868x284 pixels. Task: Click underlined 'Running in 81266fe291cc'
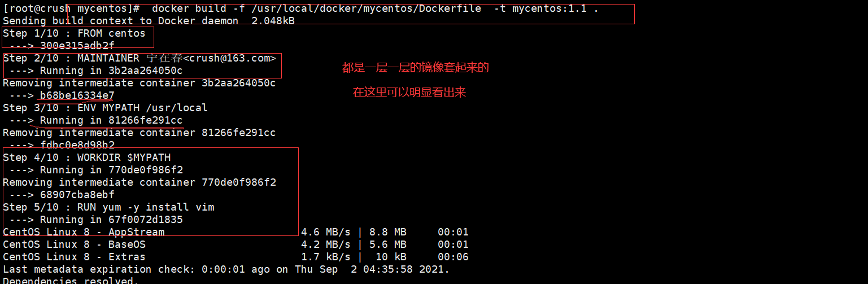coord(111,120)
